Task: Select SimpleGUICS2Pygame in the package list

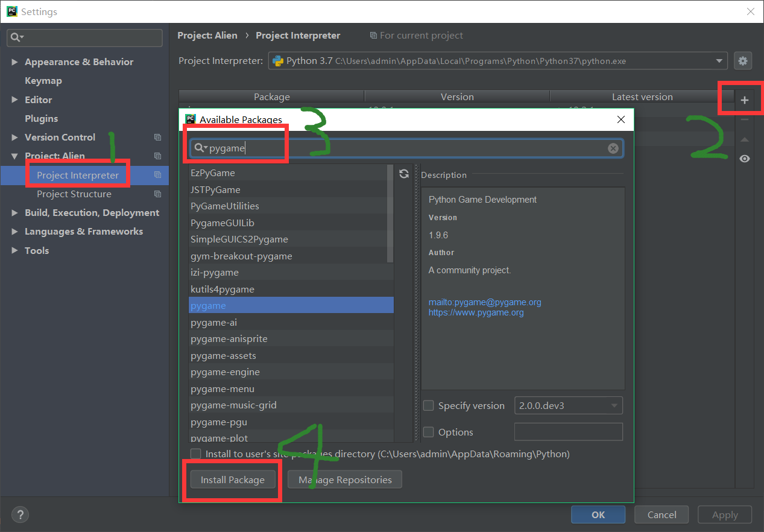Action: coord(291,239)
